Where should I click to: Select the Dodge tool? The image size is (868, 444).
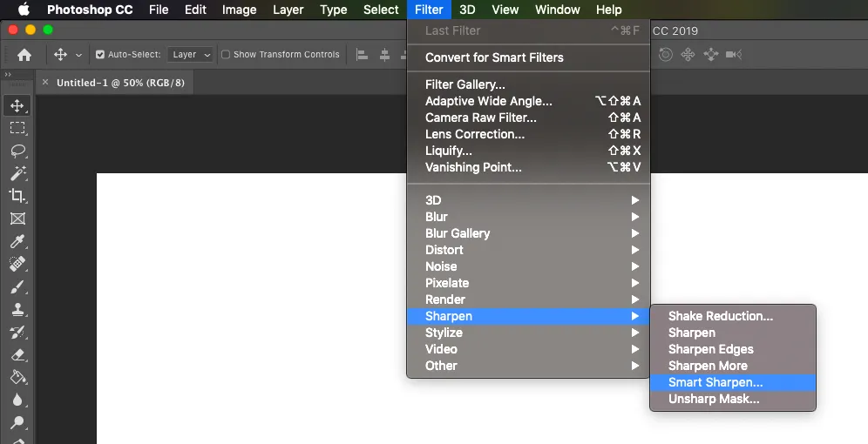point(17,422)
